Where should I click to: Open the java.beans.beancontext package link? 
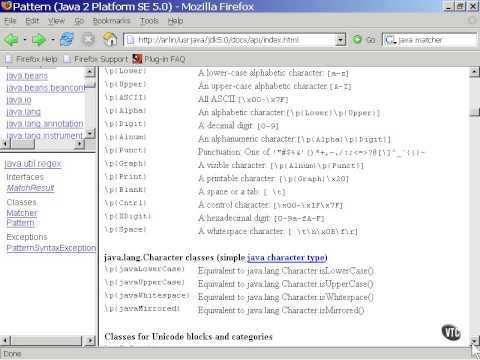pyautogui.click(x=46, y=88)
